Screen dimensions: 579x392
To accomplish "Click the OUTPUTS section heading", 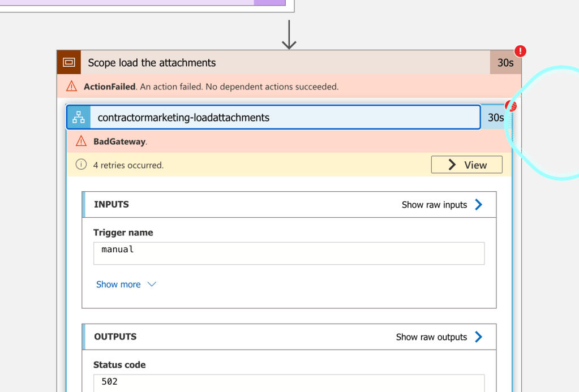I will [115, 337].
